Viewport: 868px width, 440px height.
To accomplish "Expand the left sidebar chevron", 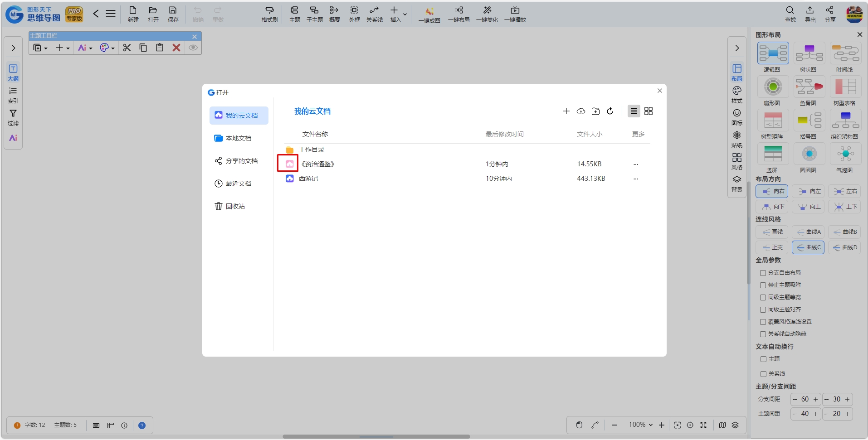I will [13, 48].
